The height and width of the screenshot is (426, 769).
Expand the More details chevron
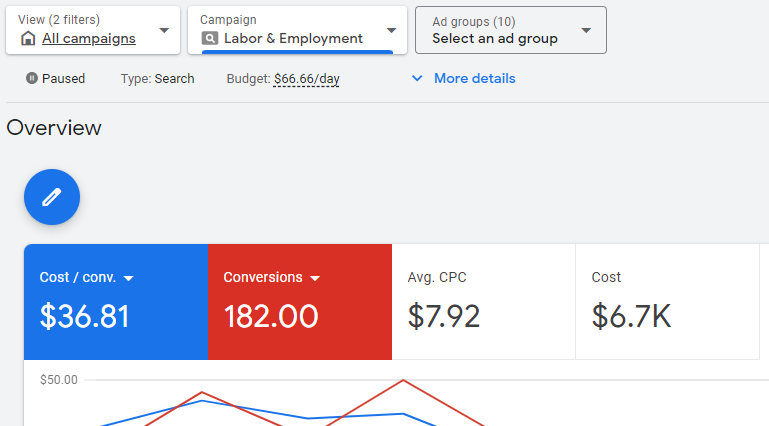pos(417,78)
